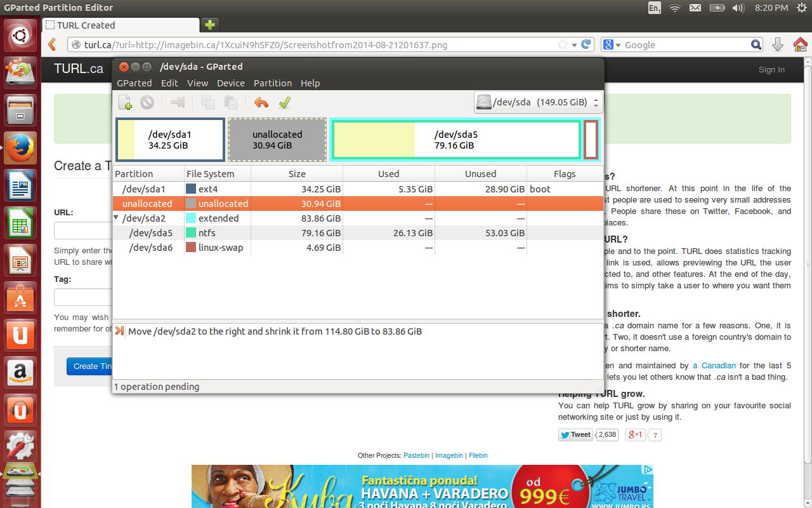Open the GParted menu
The width and height of the screenshot is (812, 508).
click(x=134, y=83)
